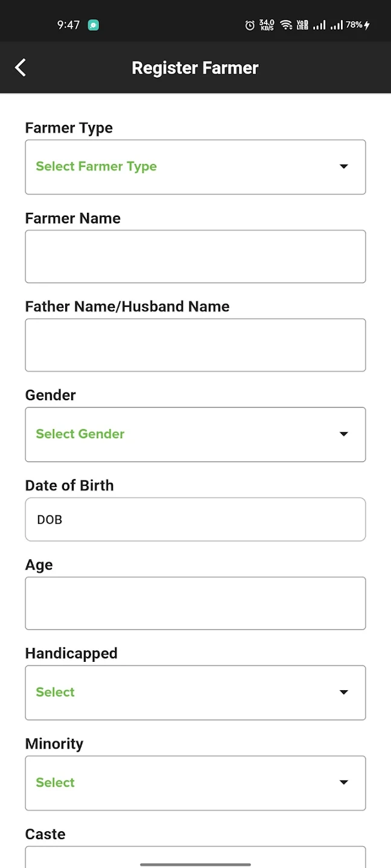Click the Handicapped dropdown arrow
Viewport: 391px width, 868px height.
point(344,693)
